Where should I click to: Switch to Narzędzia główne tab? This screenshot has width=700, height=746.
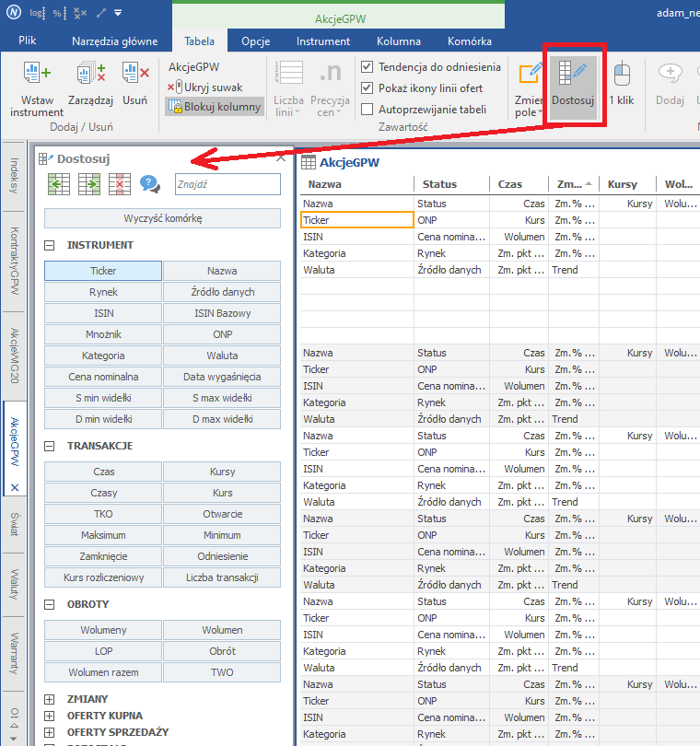tap(115, 41)
